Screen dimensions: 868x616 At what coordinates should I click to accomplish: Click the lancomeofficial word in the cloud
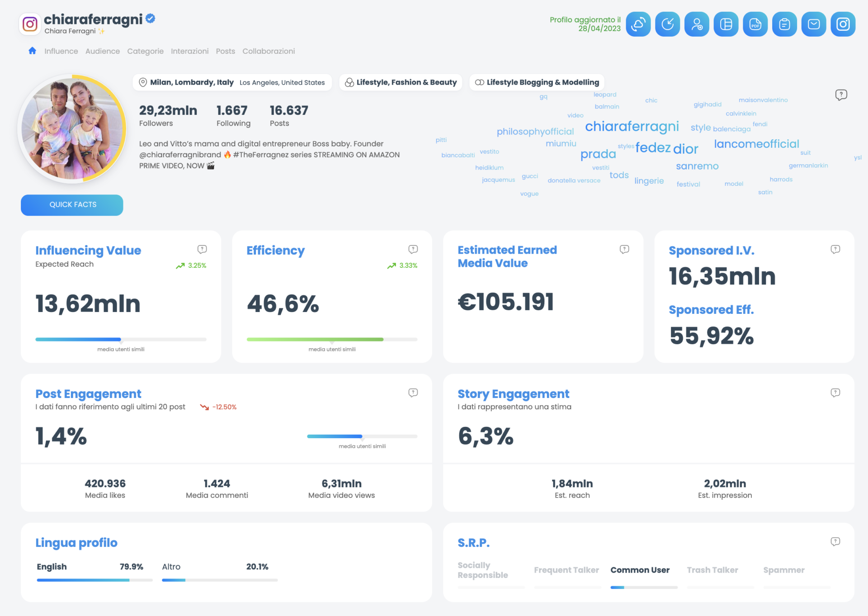[756, 144]
